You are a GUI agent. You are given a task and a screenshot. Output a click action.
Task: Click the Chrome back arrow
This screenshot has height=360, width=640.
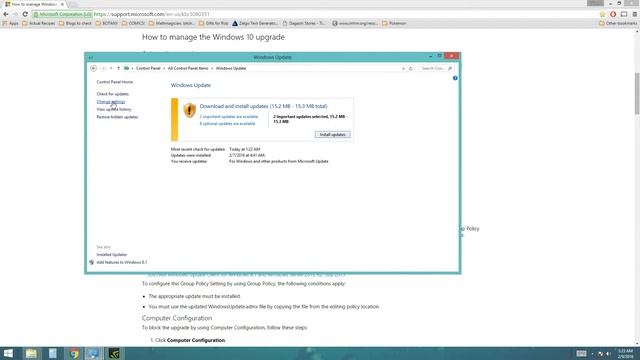pyautogui.click(x=6, y=14)
